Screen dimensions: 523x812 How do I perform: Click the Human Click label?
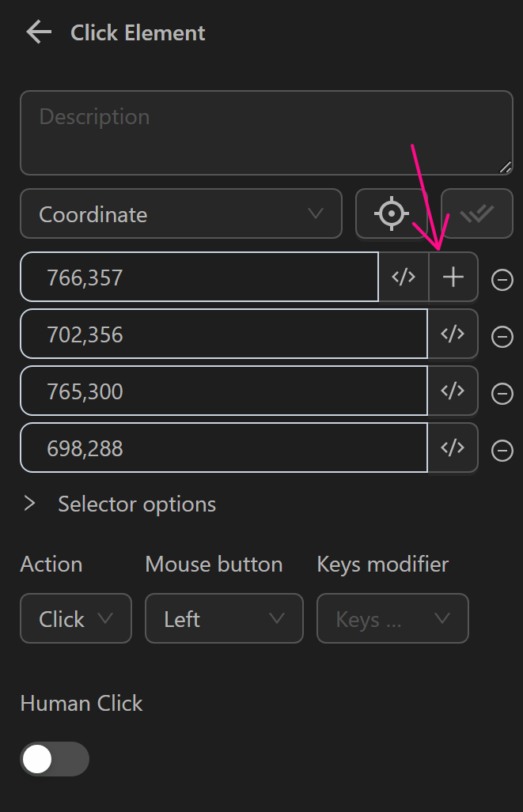(x=81, y=703)
